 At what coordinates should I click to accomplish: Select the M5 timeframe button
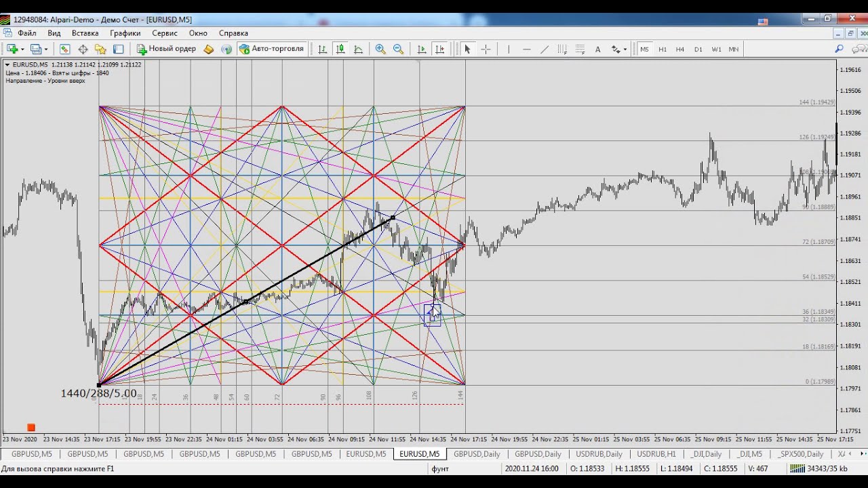coord(644,49)
